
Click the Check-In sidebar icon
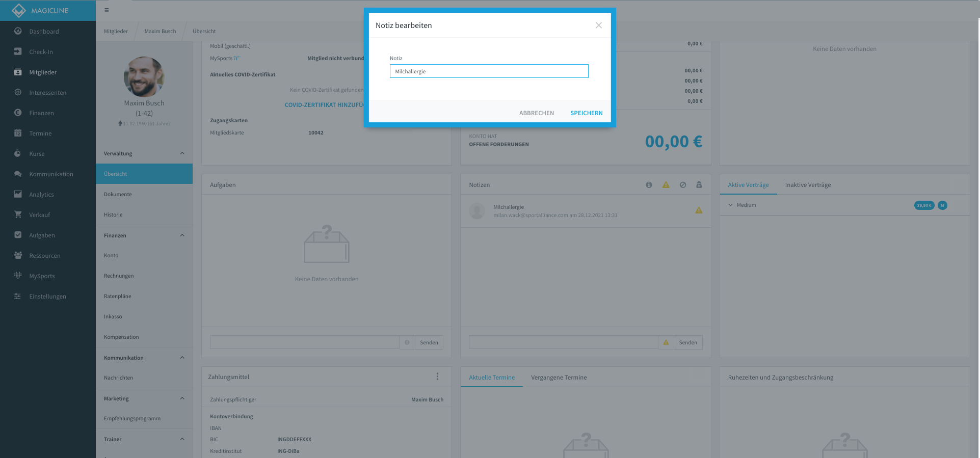pos(18,51)
